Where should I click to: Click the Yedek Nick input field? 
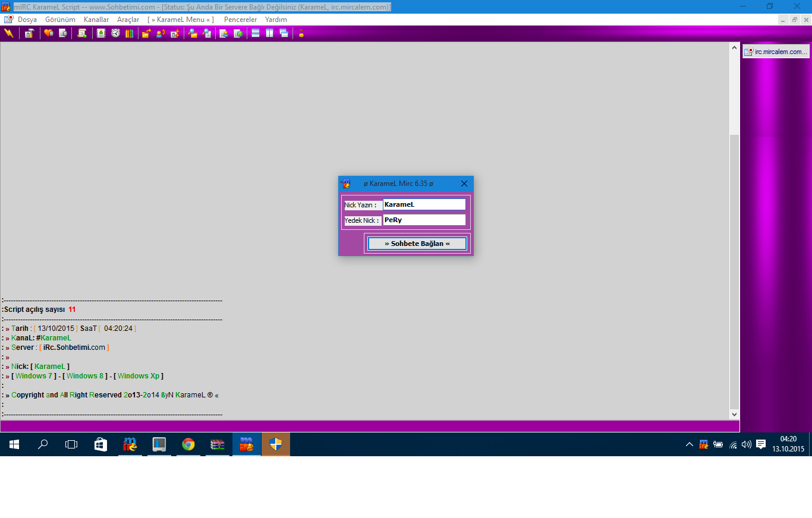coord(424,220)
